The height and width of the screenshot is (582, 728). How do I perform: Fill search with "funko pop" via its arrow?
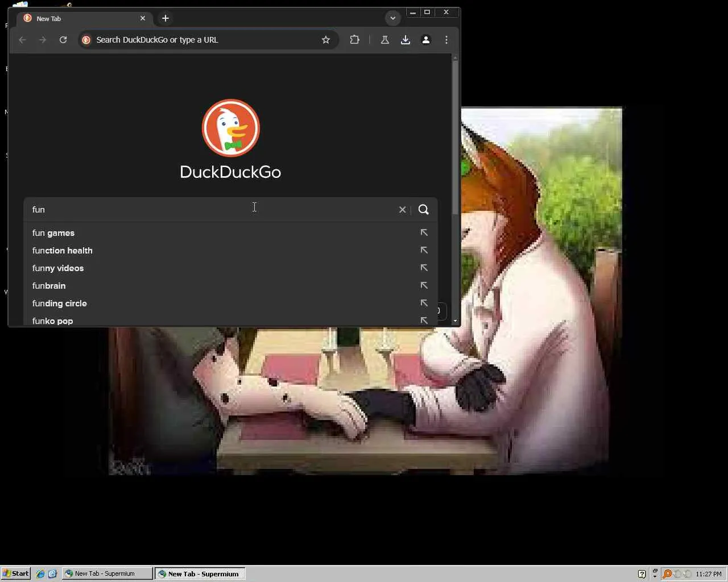click(x=424, y=321)
